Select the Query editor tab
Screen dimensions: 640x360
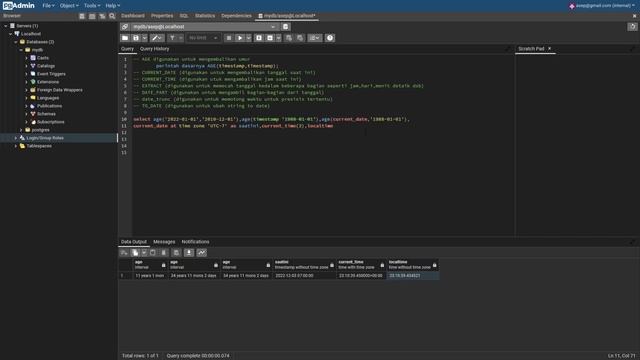tap(127, 49)
